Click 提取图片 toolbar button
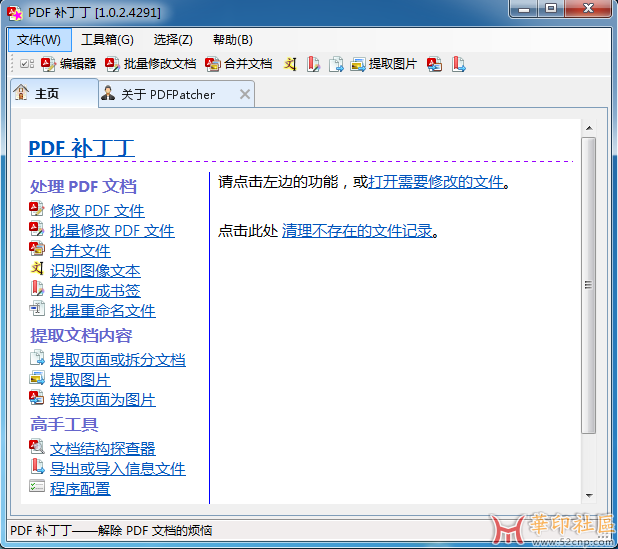618x549 pixels. pyautogui.click(x=384, y=63)
